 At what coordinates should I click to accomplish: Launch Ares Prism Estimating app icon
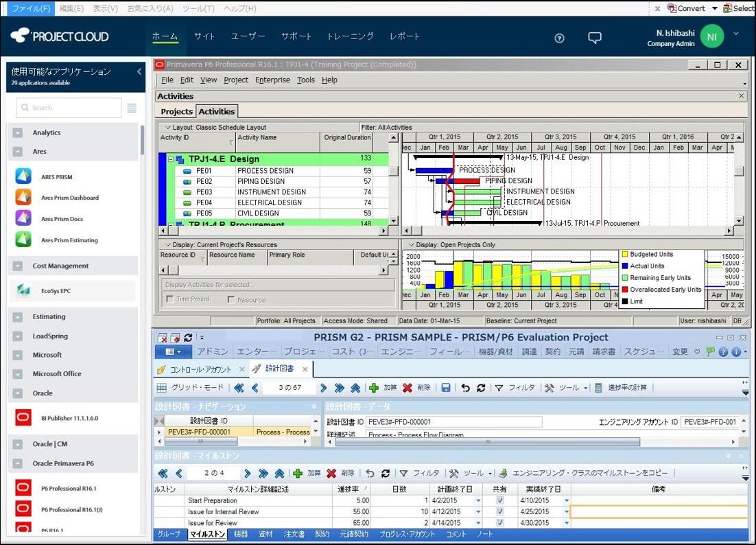coord(23,240)
